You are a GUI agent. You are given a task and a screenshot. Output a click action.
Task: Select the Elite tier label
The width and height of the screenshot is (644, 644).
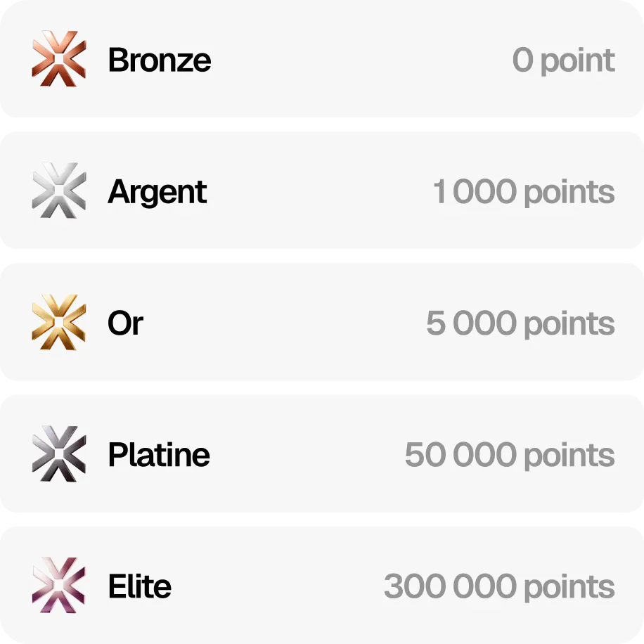[140, 586]
